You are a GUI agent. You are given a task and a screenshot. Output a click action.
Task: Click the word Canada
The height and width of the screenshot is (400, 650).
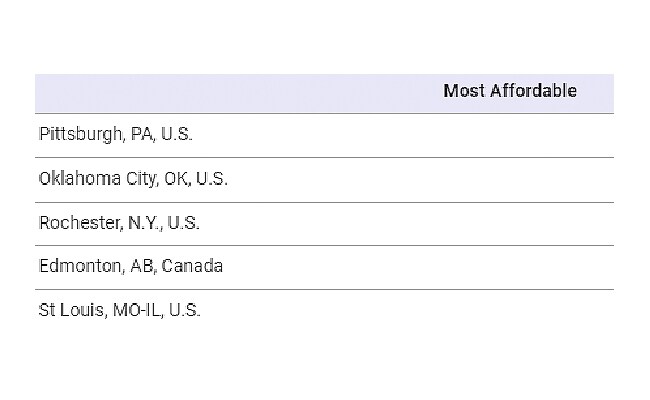192,266
